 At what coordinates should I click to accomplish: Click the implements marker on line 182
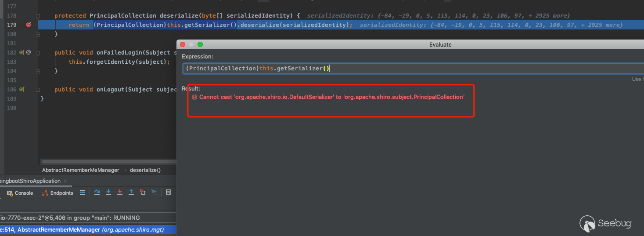(x=21, y=52)
